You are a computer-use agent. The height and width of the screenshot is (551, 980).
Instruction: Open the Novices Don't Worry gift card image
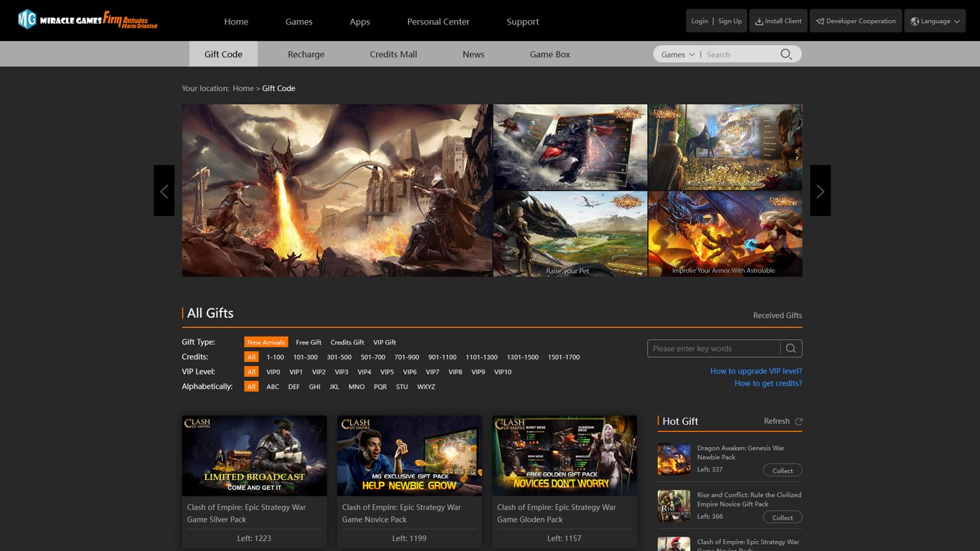pyautogui.click(x=565, y=456)
